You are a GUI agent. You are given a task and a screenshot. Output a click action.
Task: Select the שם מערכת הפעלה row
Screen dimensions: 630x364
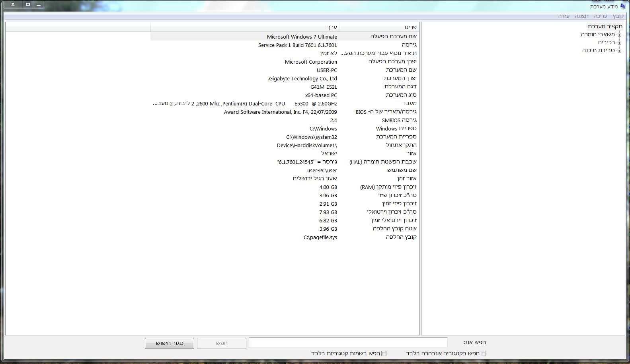pyautogui.click(x=285, y=37)
